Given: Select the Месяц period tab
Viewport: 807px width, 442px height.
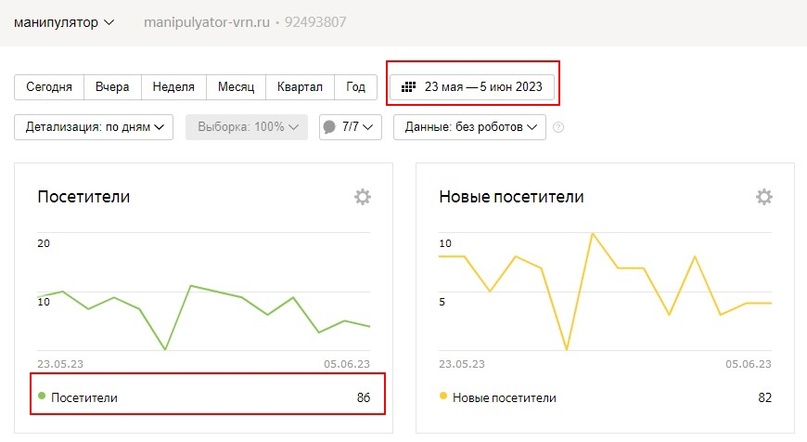Looking at the screenshot, I should (x=236, y=87).
